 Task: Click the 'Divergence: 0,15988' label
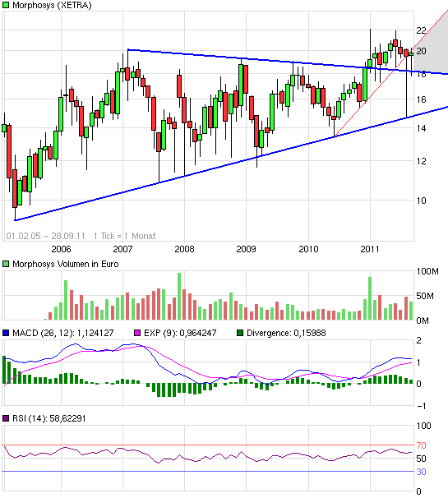pyautogui.click(x=286, y=333)
